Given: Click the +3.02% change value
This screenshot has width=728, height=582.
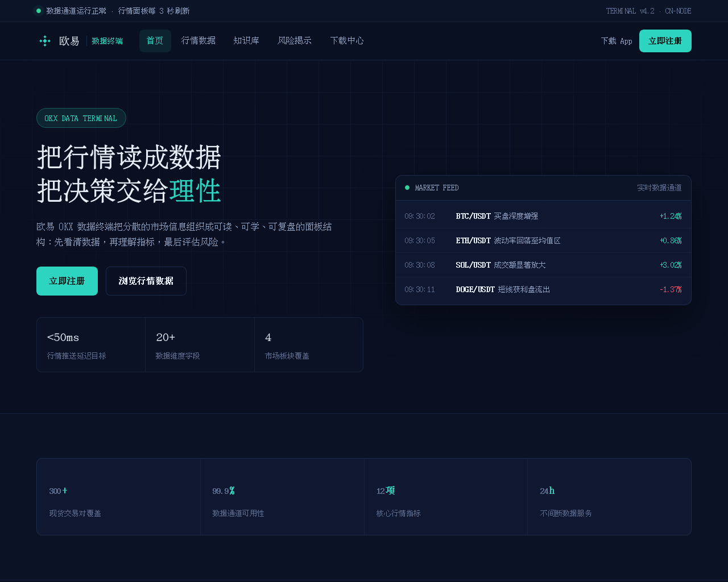Looking at the screenshot, I should [x=671, y=265].
